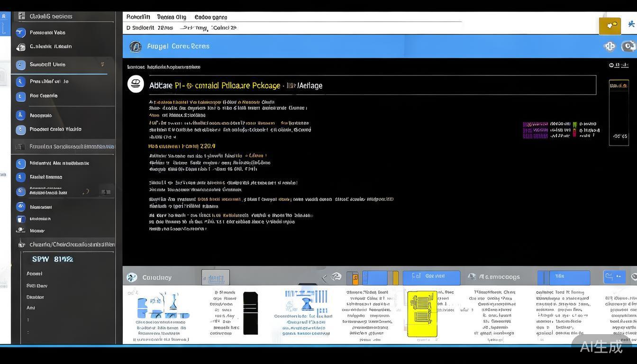Click the grid icon in sidebar header
This screenshot has width=637, height=364.
pos(21,16)
